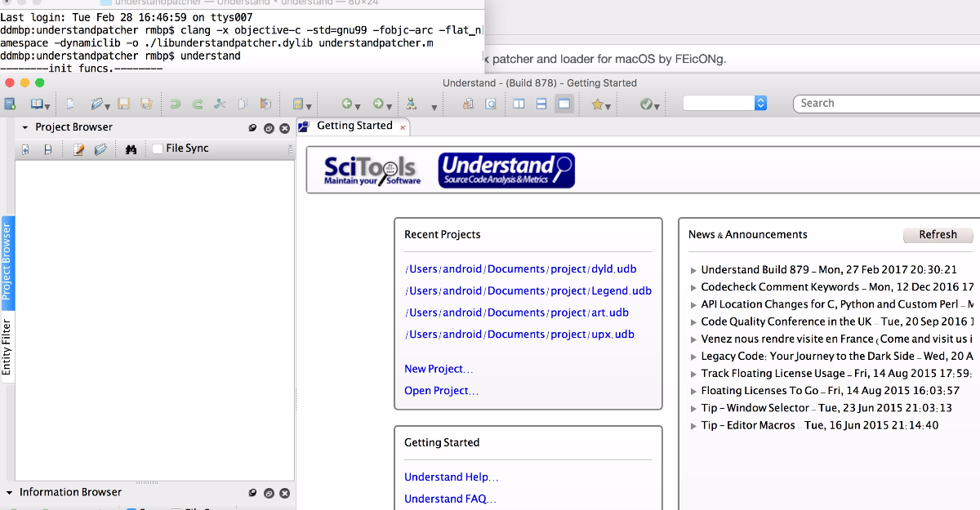980x510 pixels.
Task: Open the open-file dropdown arrow
Action: click(109, 106)
